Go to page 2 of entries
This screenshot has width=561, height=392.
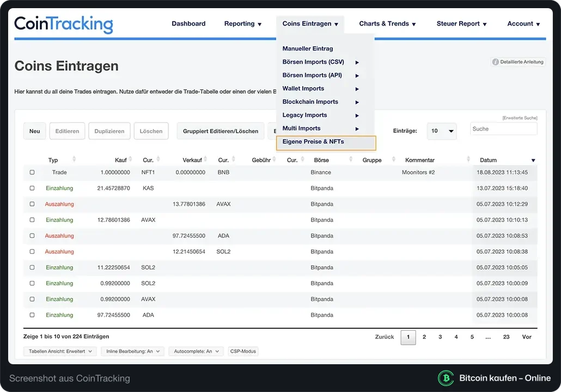[424, 337]
